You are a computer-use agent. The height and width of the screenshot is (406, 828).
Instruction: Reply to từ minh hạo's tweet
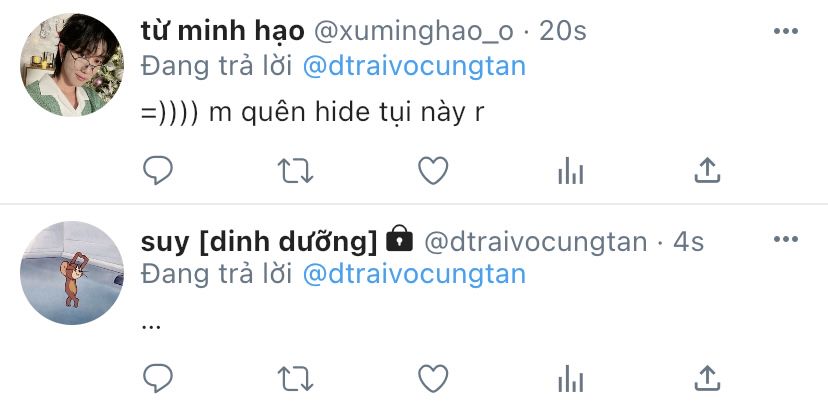point(158,171)
